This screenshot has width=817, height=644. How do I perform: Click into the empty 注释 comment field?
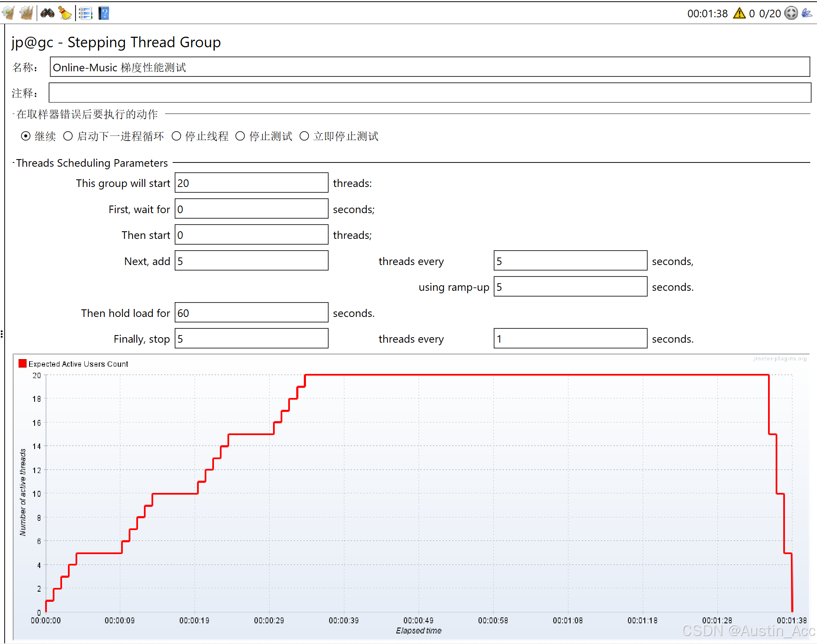tap(430, 92)
